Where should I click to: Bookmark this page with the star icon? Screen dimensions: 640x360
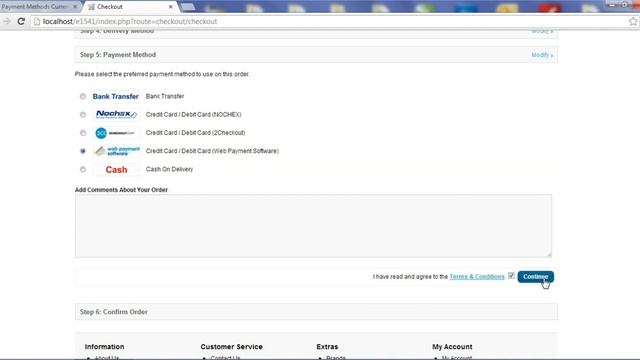click(633, 21)
